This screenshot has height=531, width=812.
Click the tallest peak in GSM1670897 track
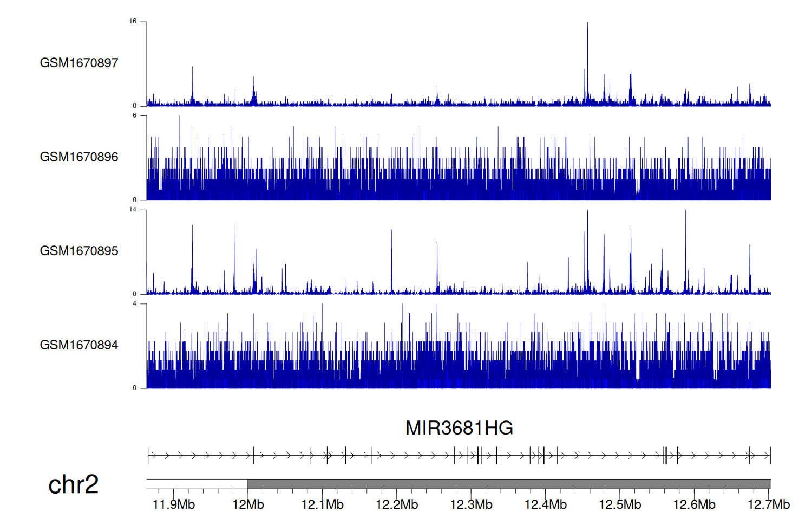tap(587, 33)
